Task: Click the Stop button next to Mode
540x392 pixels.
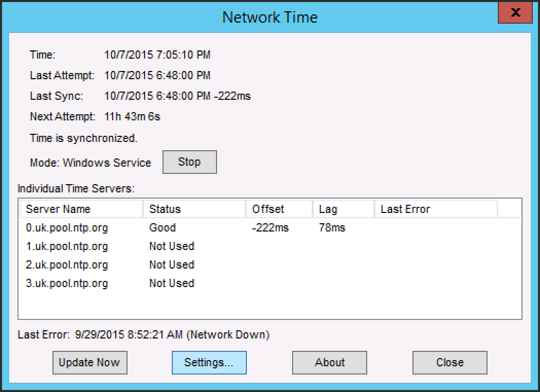Action: click(x=189, y=162)
